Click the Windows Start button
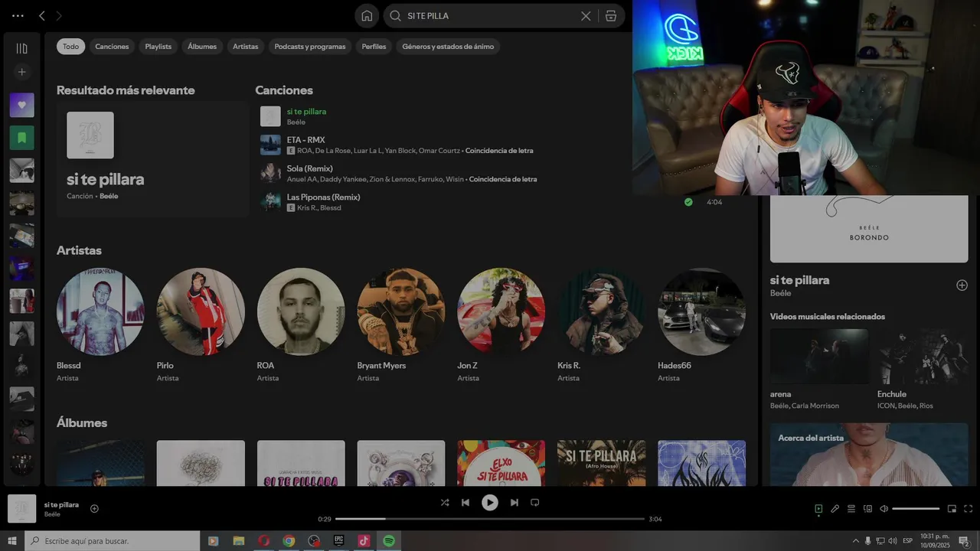 pos(12,541)
